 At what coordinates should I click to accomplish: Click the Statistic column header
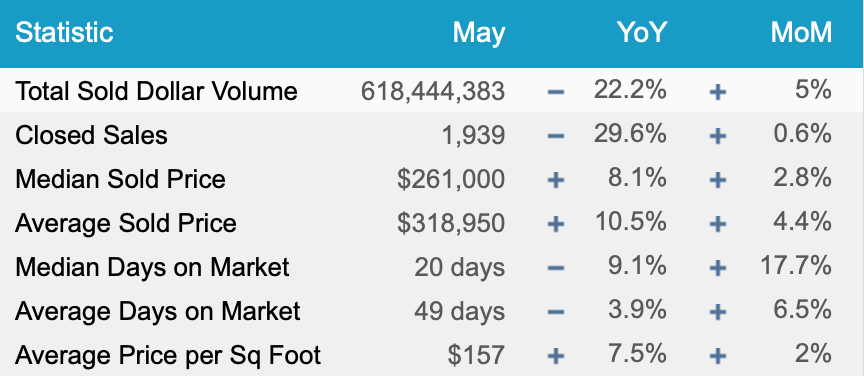click(x=64, y=33)
